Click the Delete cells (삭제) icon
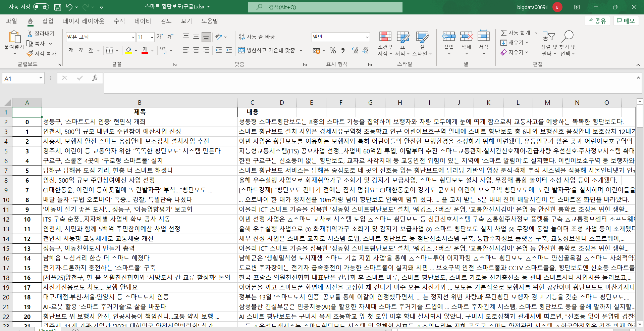644x331 pixels. [466, 36]
